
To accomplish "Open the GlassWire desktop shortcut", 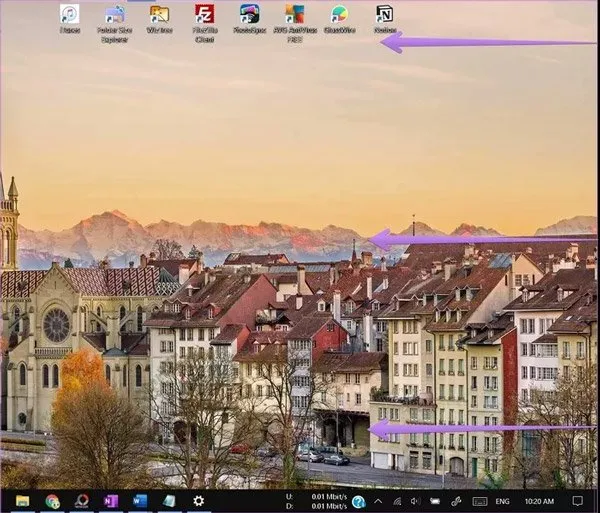I will pyautogui.click(x=340, y=15).
